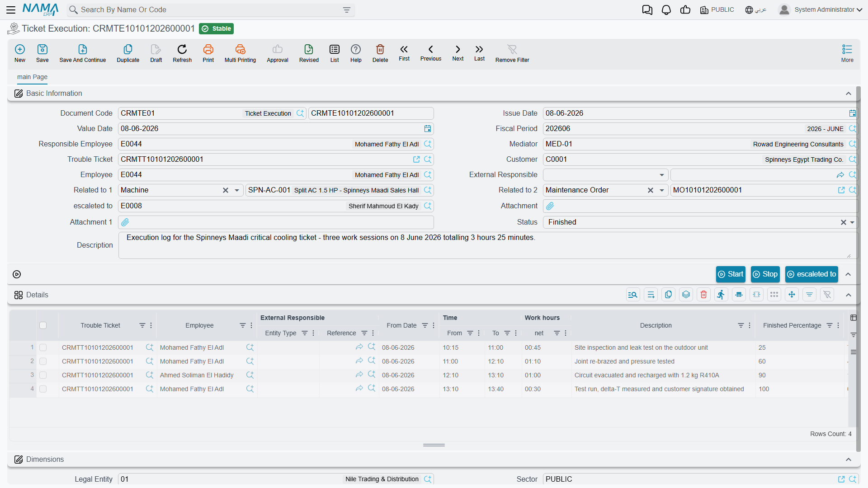Screen dimensions: 868x488
Task: Select row 4 checkbox in Details
Action: point(43,389)
